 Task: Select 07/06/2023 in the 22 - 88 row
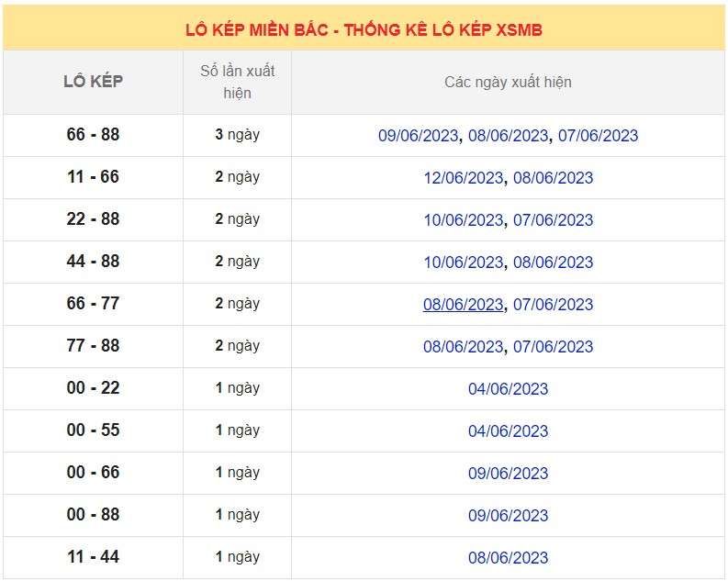pos(553,220)
